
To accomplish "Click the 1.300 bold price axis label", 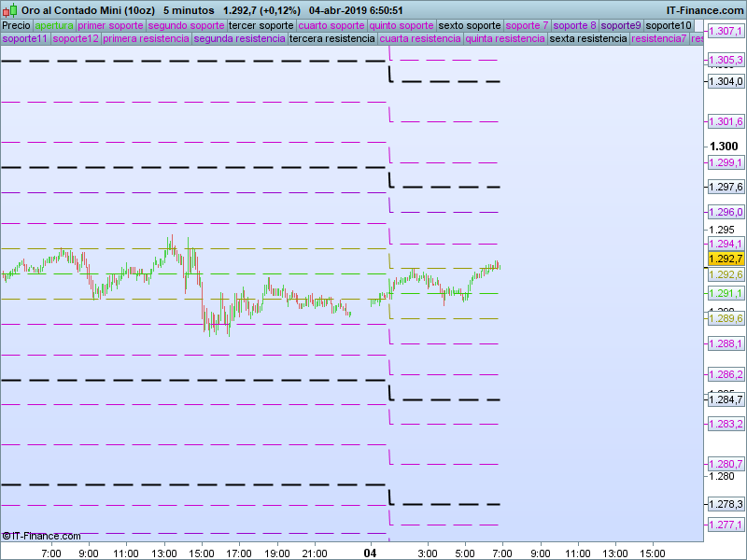I will click(724, 147).
